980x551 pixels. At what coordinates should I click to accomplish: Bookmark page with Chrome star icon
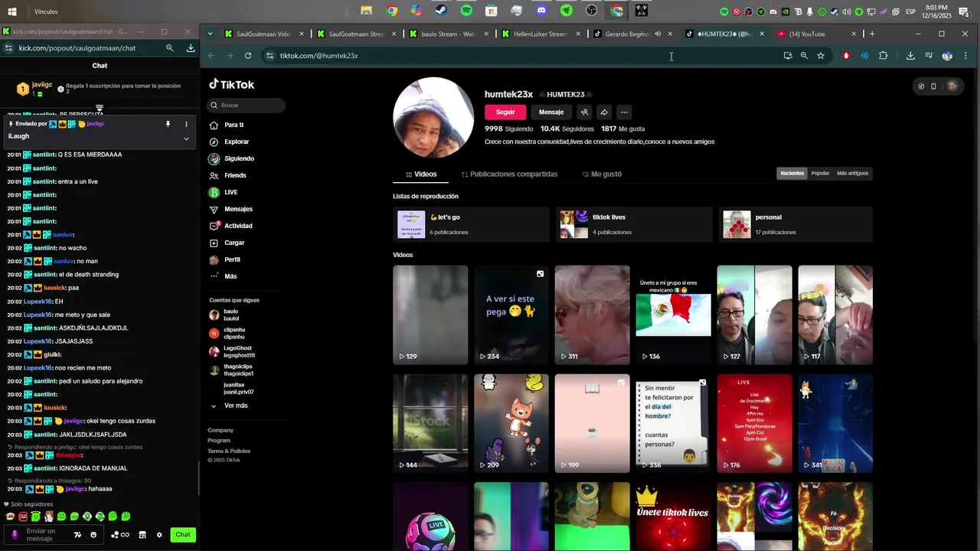tap(821, 56)
